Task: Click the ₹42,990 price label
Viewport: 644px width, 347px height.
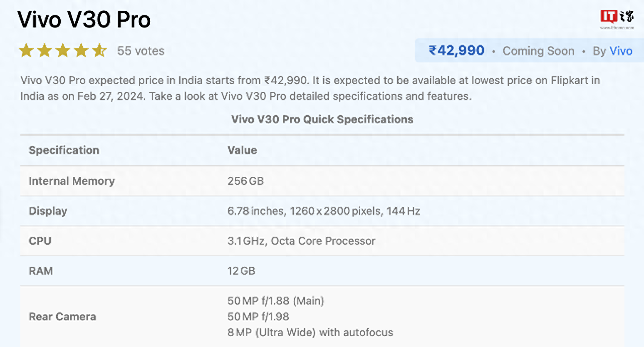Action: pos(456,51)
